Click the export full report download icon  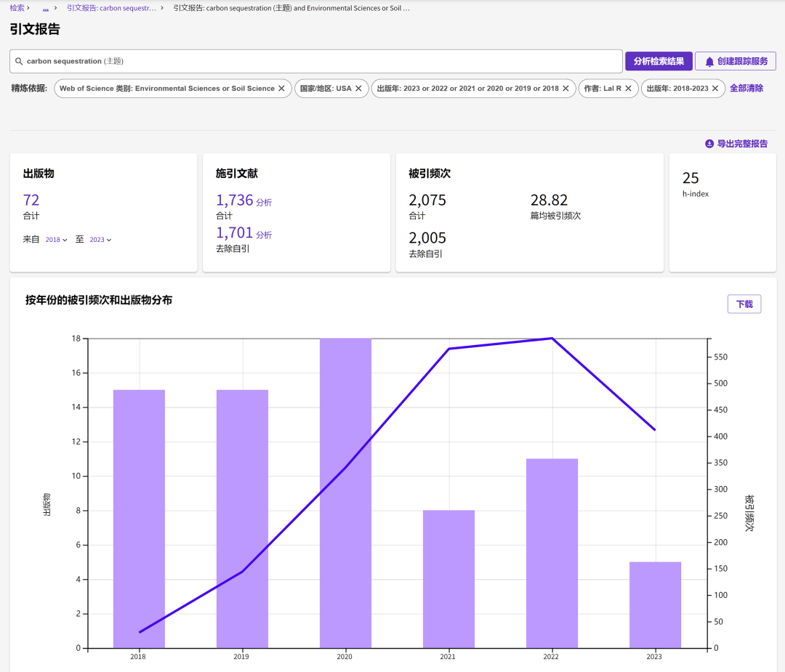click(709, 144)
